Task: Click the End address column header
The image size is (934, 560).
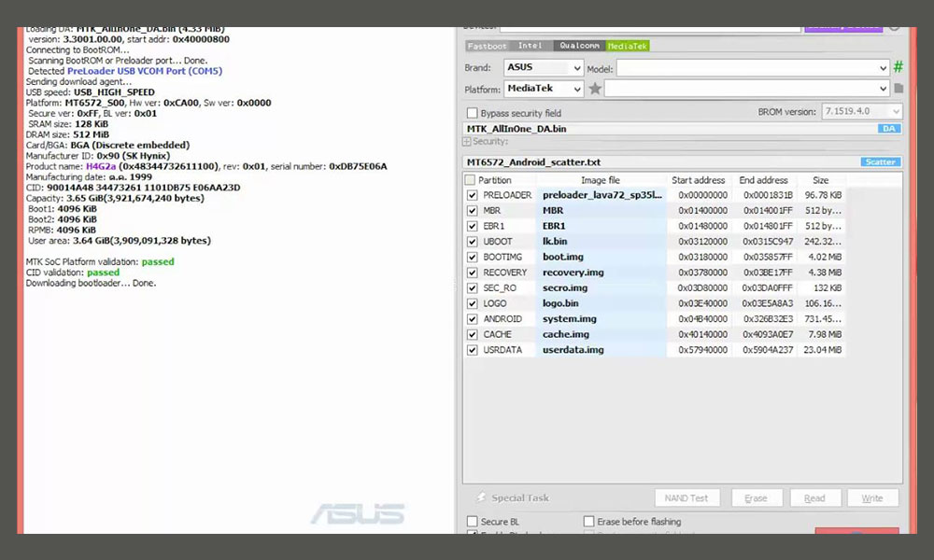Action: [764, 180]
